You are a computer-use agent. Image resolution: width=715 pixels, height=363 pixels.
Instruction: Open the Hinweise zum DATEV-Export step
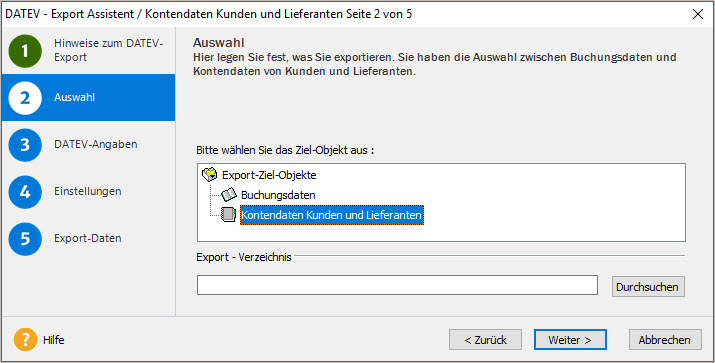click(109, 50)
